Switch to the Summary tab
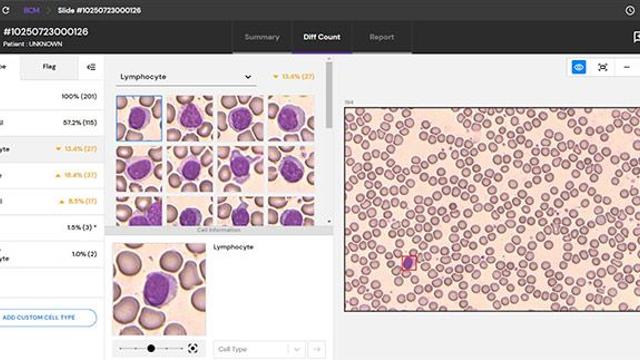 [262, 37]
